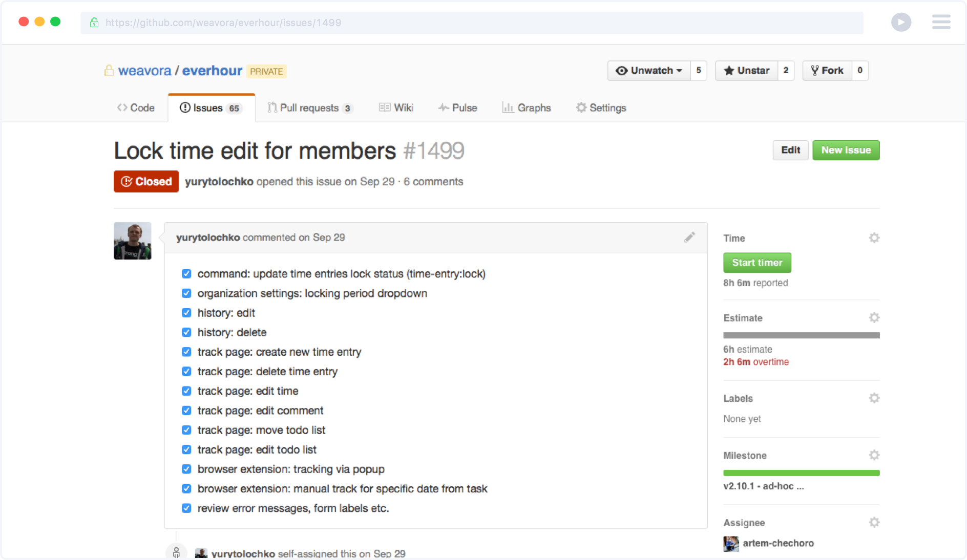Switch to the Code tab
Image resolution: width=967 pixels, height=560 pixels.
click(x=136, y=107)
